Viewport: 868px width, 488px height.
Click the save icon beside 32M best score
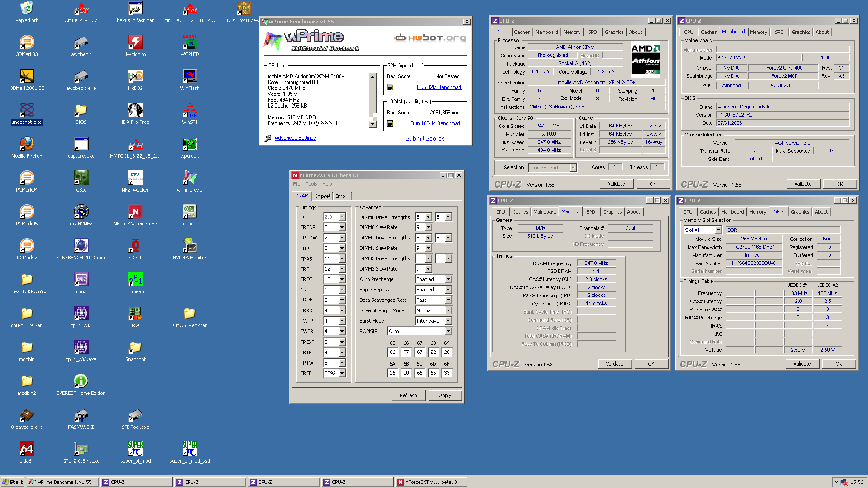coord(390,87)
